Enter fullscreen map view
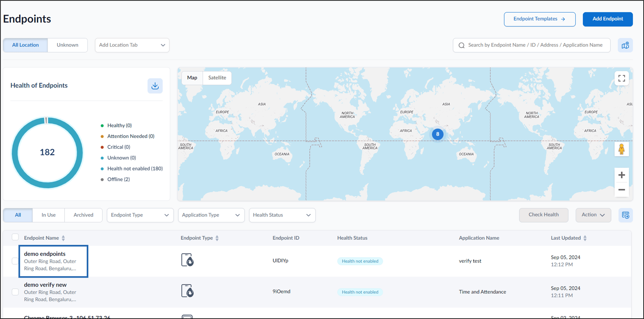The width and height of the screenshot is (644, 319). coord(622,78)
